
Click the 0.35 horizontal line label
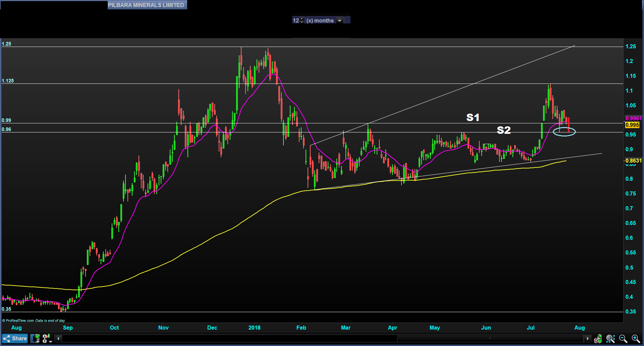click(x=6, y=309)
